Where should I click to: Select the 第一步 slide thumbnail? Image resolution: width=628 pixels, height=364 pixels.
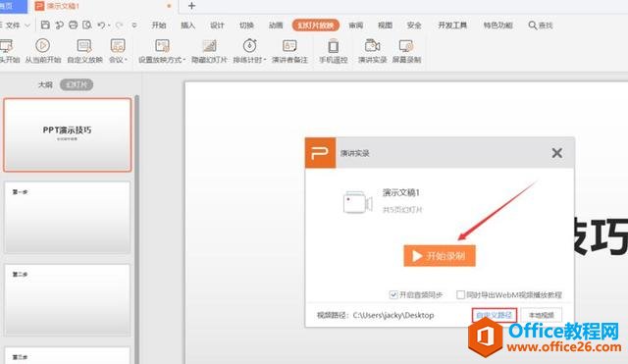pyautogui.click(x=68, y=218)
